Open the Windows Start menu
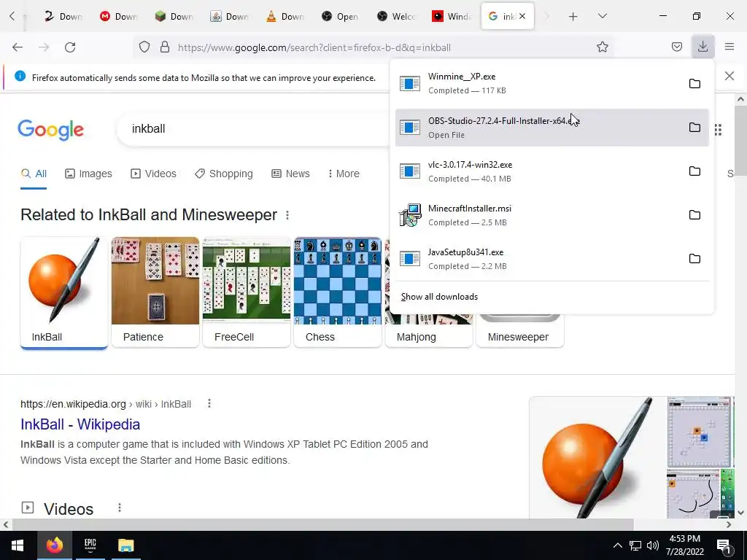Image resolution: width=747 pixels, height=560 pixels. (x=18, y=545)
